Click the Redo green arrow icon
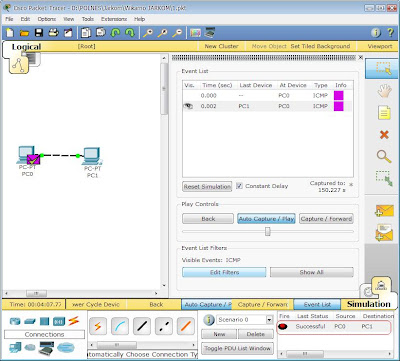This screenshot has width=400, height=361. tap(129, 33)
